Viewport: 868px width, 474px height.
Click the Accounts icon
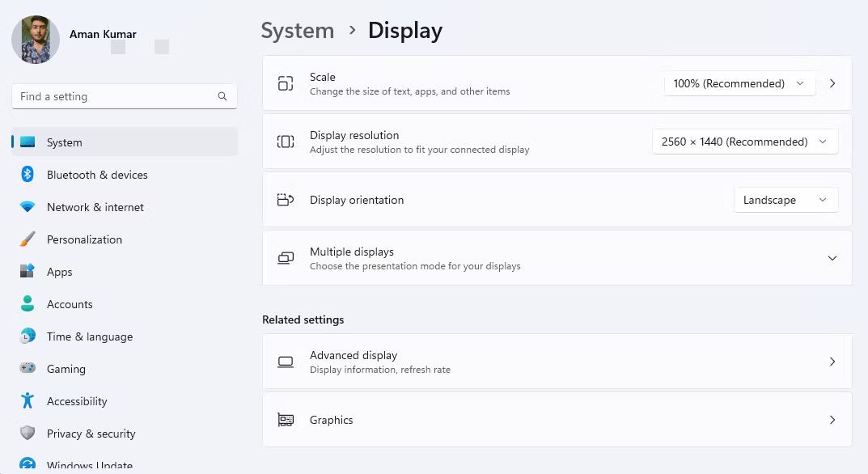(27, 304)
